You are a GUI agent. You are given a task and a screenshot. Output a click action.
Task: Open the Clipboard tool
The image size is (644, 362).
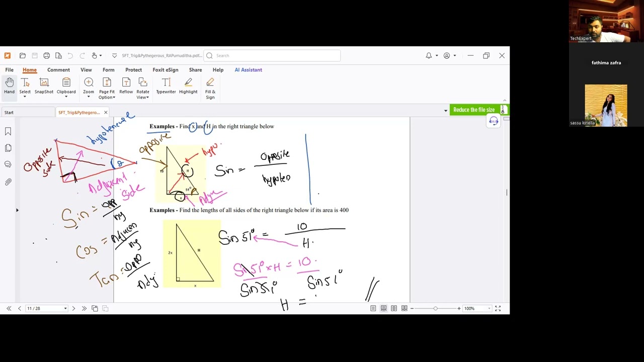66,83
